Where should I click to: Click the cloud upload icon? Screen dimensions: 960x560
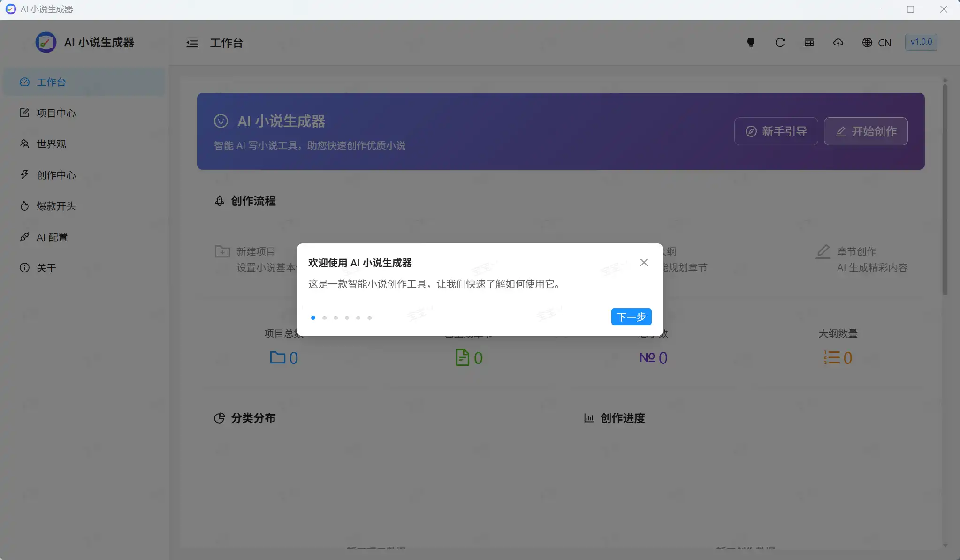838,42
